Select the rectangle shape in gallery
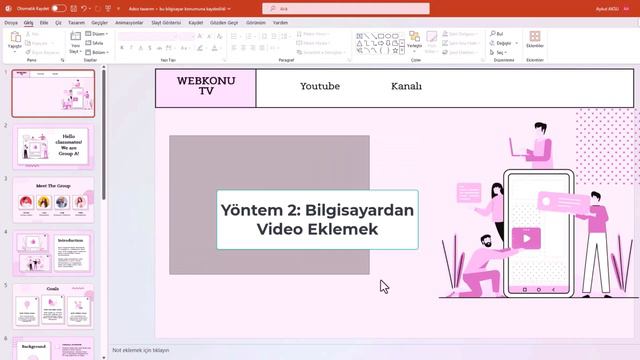 click(x=380, y=36)
